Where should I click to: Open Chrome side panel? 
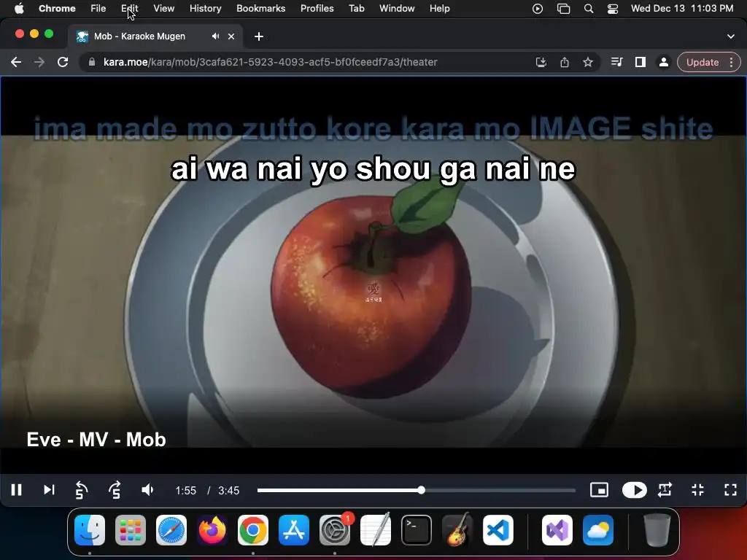click(640, 63)
